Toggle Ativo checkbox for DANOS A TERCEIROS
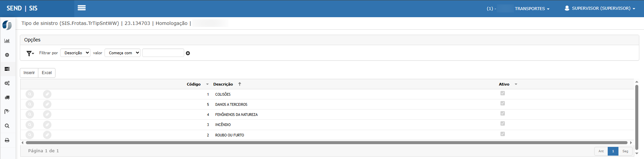 point(502,103)
